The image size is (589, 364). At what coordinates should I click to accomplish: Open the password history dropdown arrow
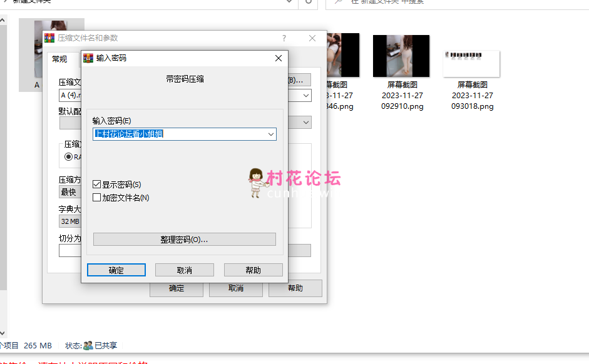[x=271, y=134]
